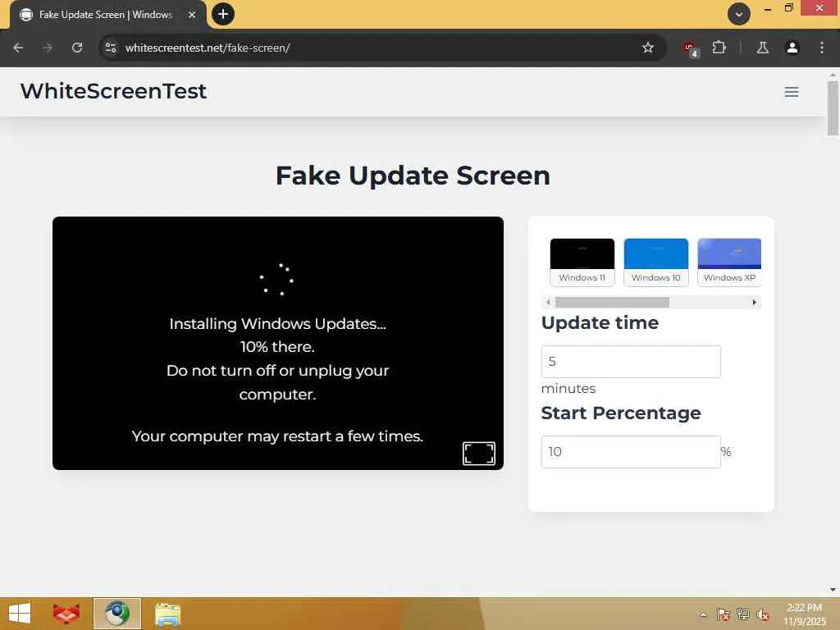Open File Explorer from the taskbar

167,614
